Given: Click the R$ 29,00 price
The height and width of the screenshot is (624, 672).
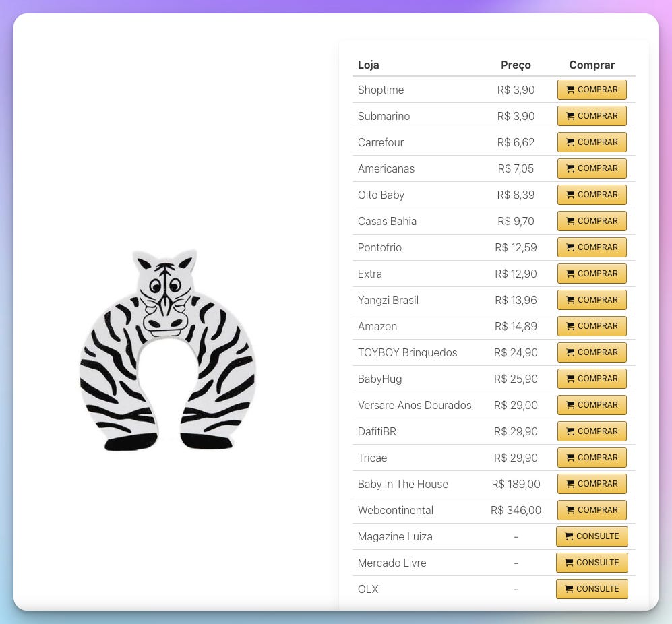Looking at the screenshot, I should tap(516, 405).
